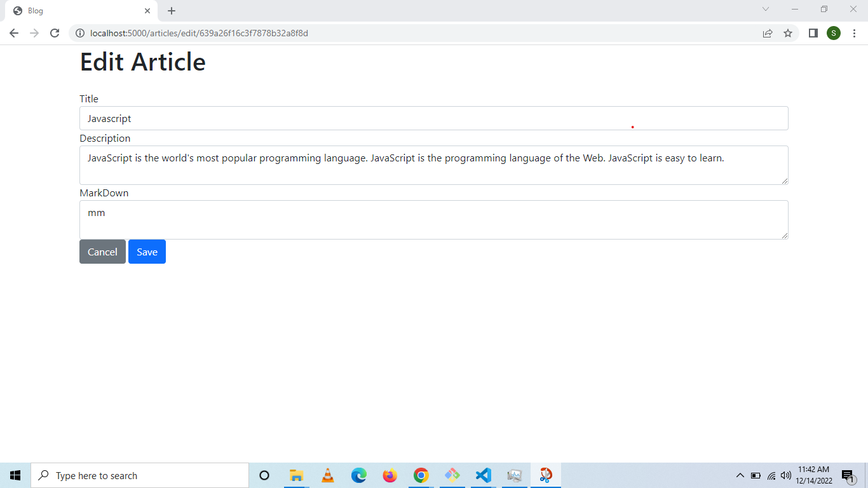
Task: Click the blue Save button
Action: [147, 252]
